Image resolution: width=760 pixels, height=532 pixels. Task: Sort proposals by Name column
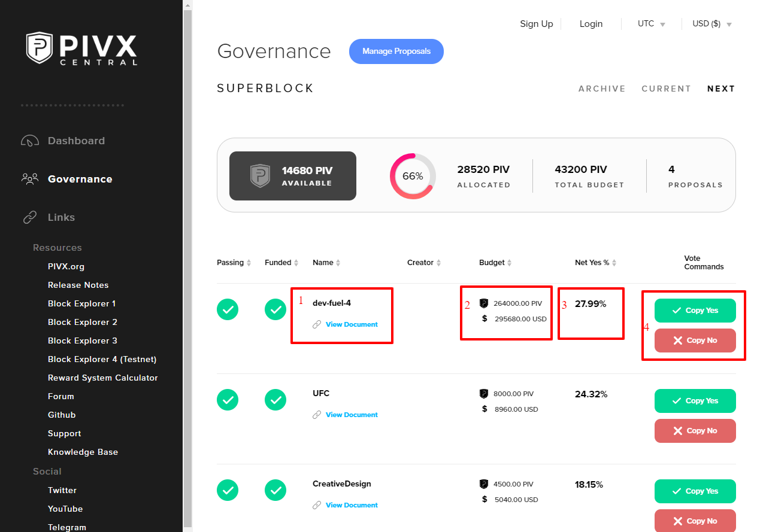[326, 263]
